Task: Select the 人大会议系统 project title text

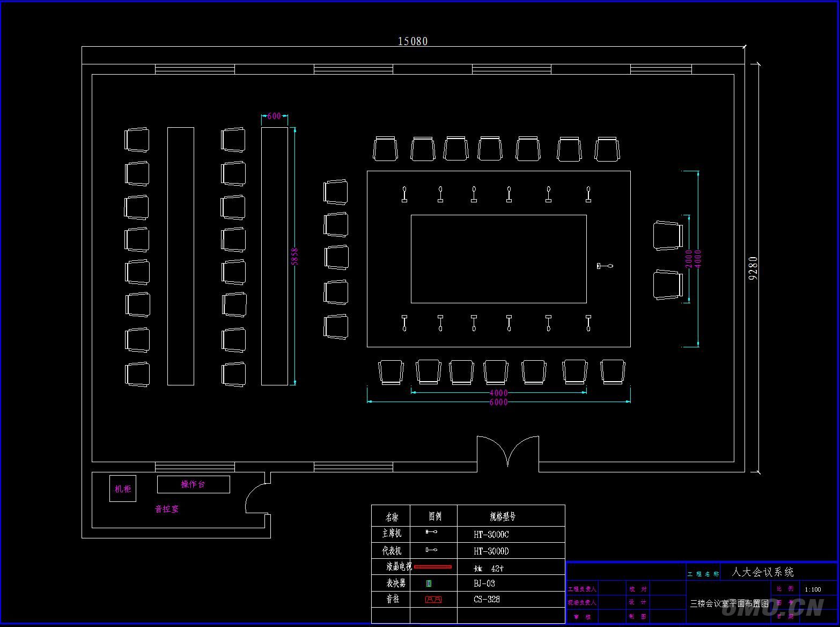Action: click(x=762, y=572)
